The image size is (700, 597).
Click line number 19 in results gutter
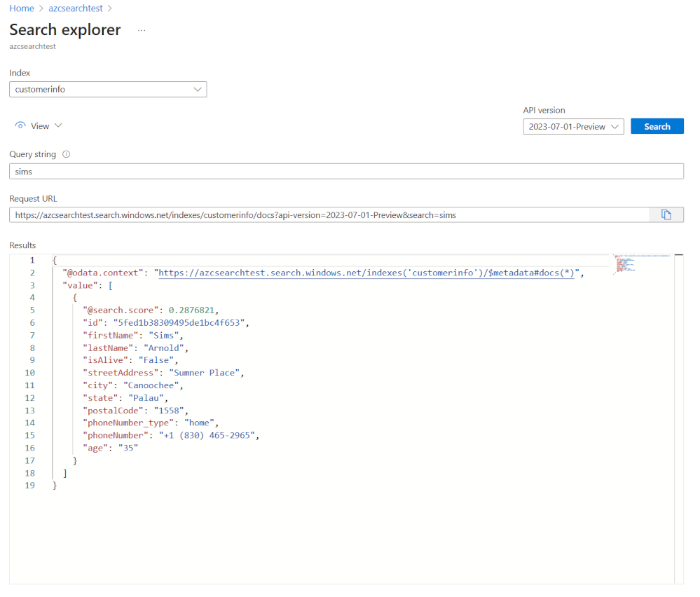point(29,485)
